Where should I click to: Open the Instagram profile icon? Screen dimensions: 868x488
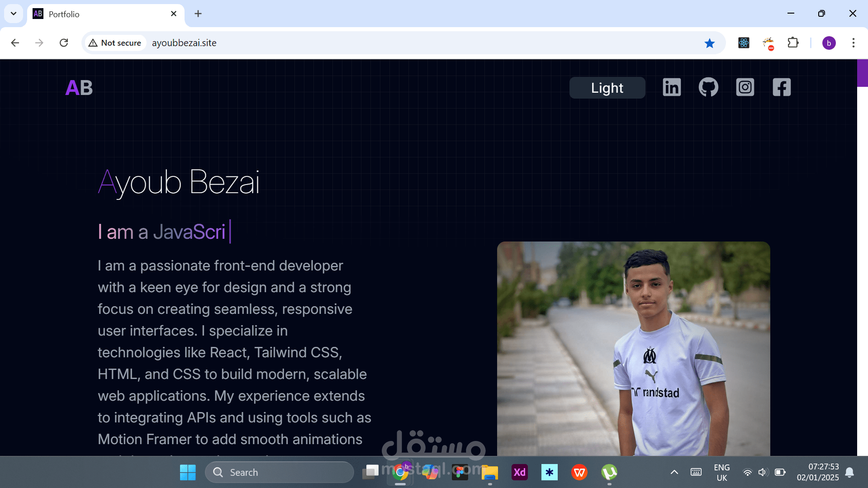(x=745, y=87)
